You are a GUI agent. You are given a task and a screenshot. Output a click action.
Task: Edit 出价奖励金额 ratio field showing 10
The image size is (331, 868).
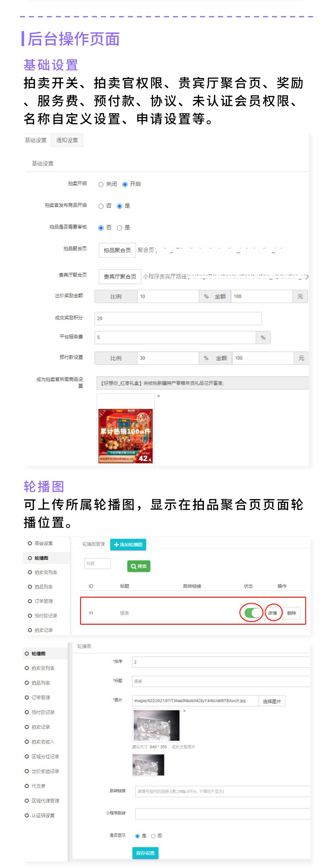168,297
